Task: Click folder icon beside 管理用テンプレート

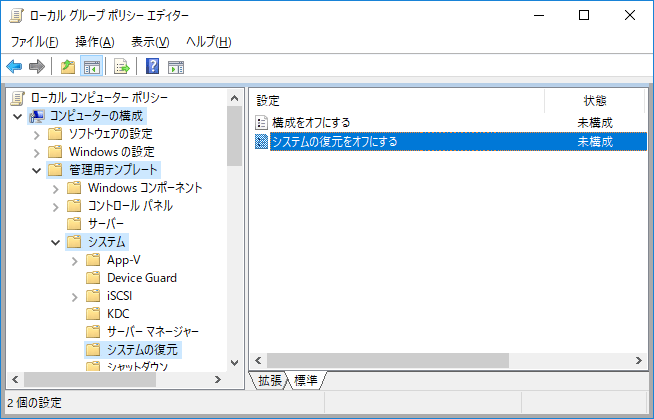Action: (x=55, y=170)
